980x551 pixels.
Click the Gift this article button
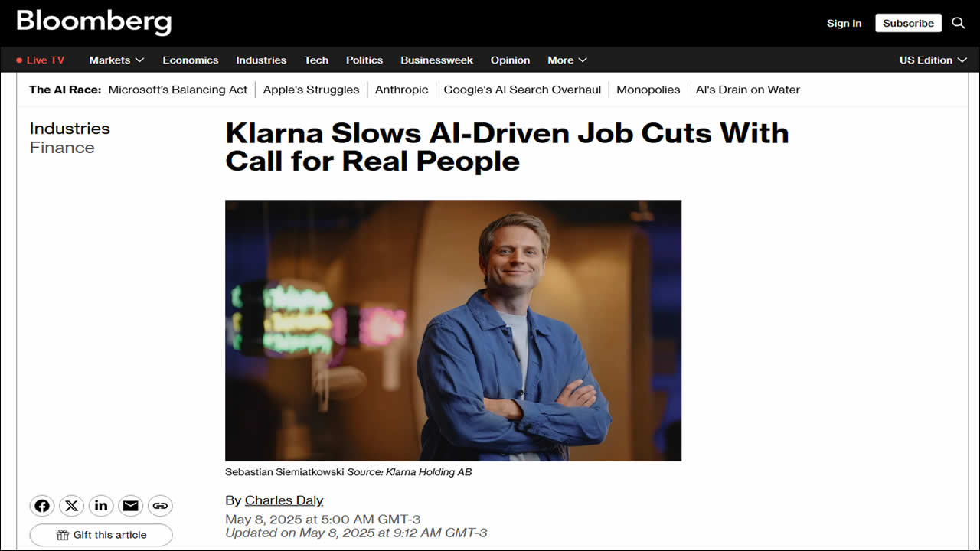point(101,535)
